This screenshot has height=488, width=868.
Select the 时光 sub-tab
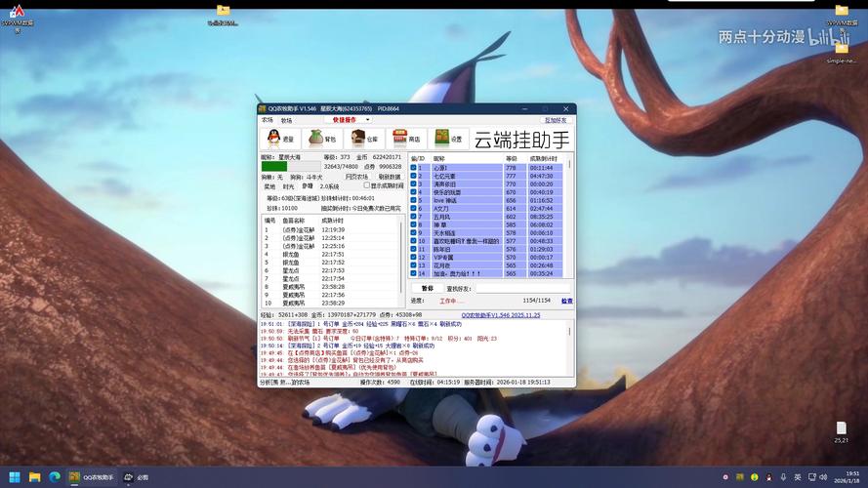(288, 186)
